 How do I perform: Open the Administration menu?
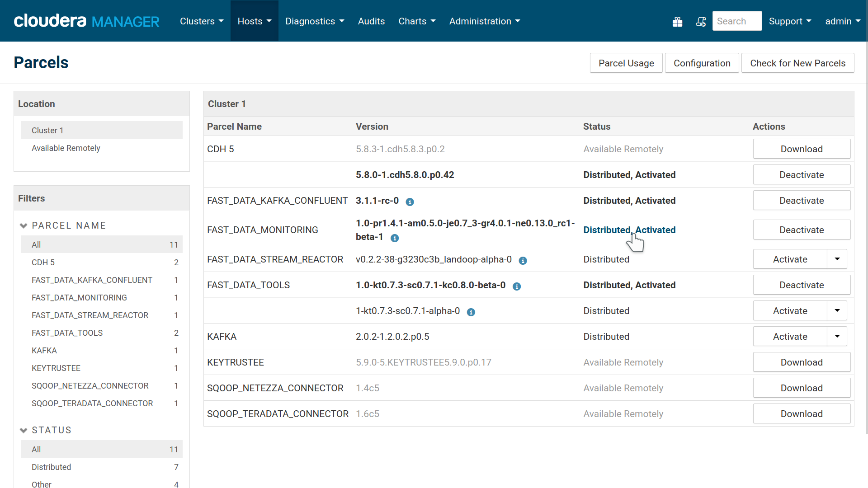click(x=485, y=21)
